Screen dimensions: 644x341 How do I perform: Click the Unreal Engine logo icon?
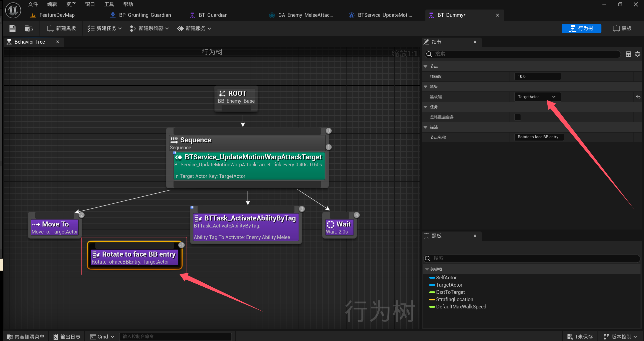[13, 10]
